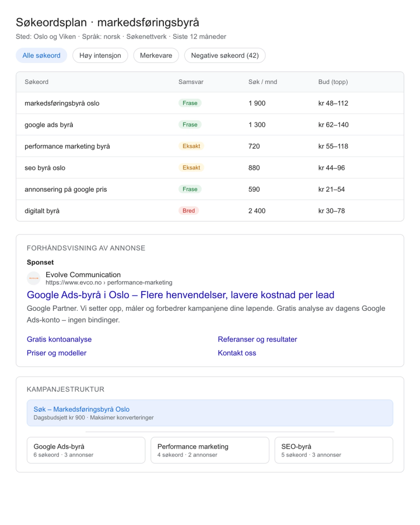Viewport: 420px width, 525px height.
Task: Open the Priser og modeller sitelink
Action: tap(56, 353)
